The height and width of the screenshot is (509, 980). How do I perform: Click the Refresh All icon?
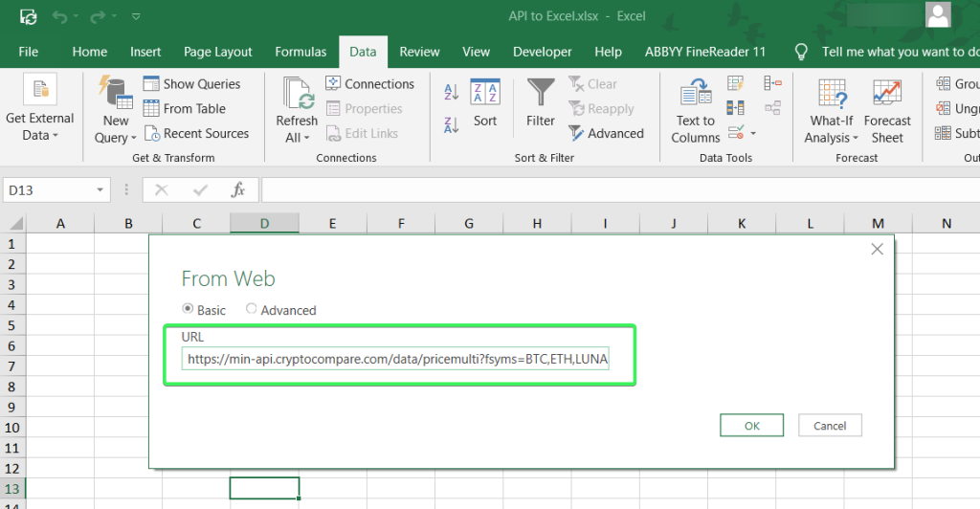click(299, 94)
